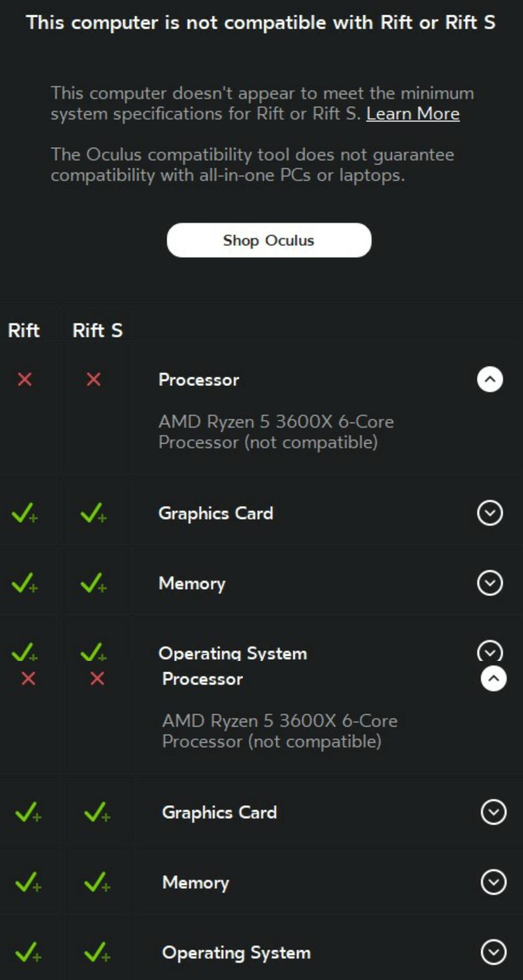Collapse the Processor section in the lower list
The width and height of the screenshot is (523, 980).
point(493,679)
